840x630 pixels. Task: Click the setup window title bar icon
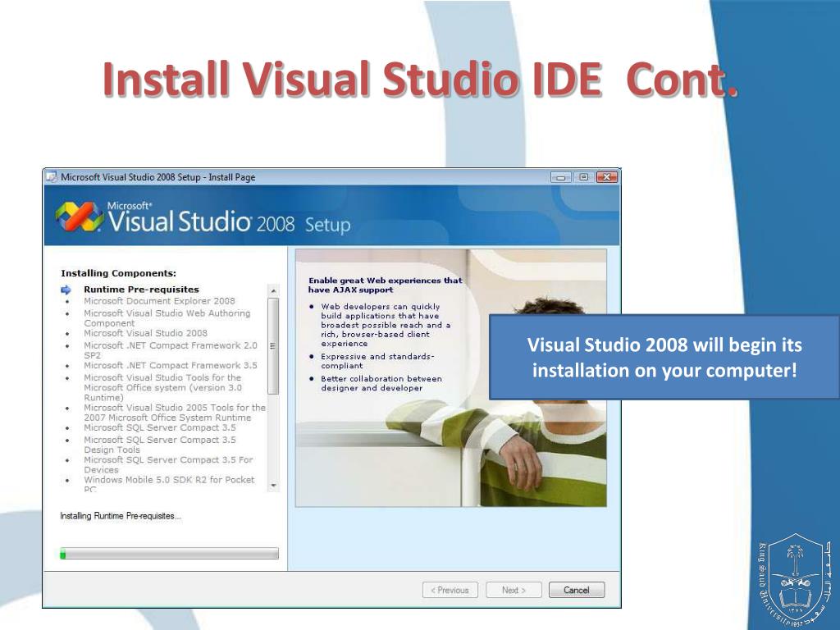(x=52, y=177)
